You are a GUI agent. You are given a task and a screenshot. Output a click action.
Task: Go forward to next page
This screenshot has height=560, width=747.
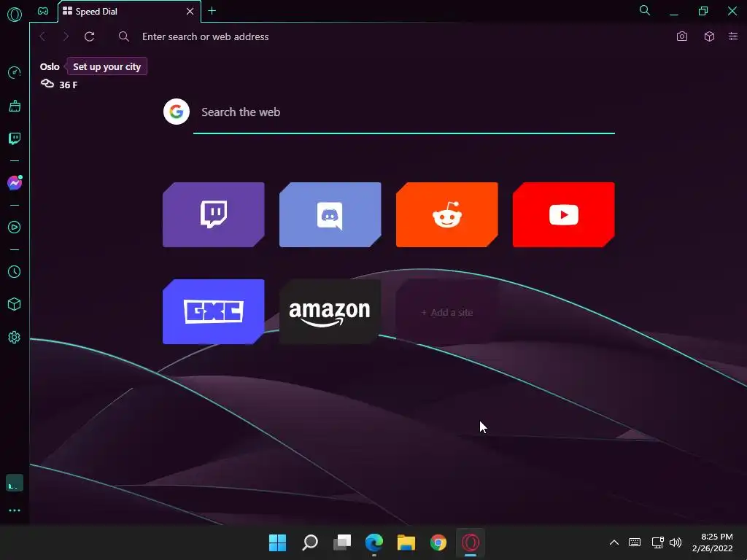coord(66,36)
